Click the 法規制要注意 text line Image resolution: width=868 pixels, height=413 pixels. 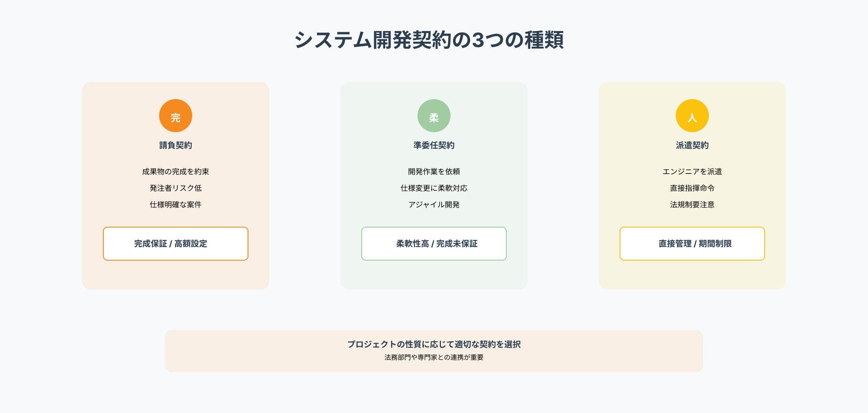[x=692, y=204]
